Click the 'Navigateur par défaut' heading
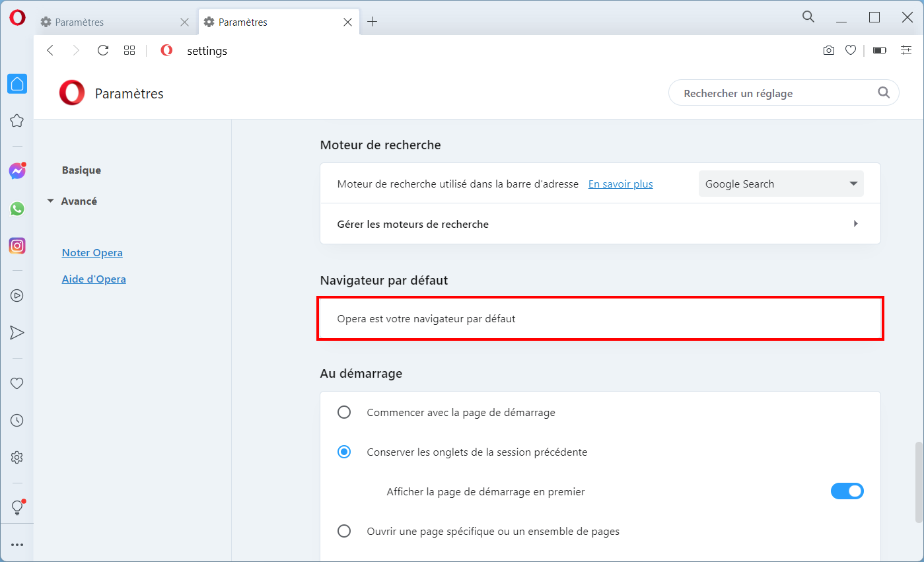This screenshot has width=924, height=562. 384,280
